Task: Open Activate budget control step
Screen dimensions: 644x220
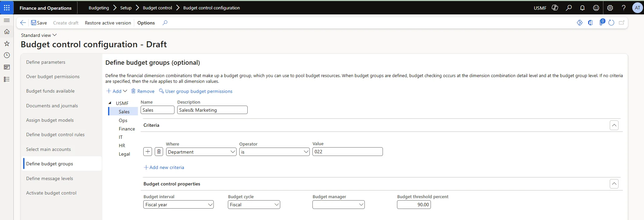Action: click(x=51, y=193)
